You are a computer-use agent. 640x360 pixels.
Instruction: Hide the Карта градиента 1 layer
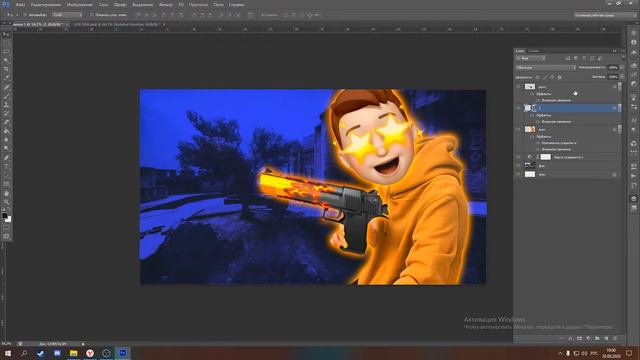pos(518,157)
